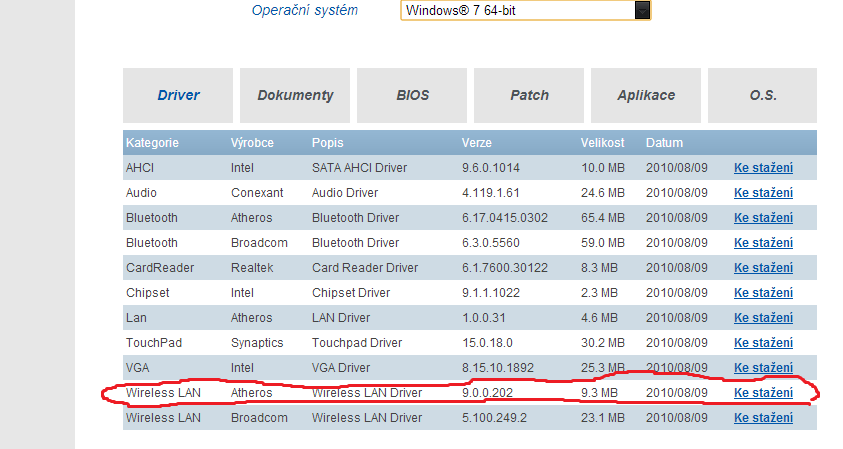Download the Broadcom Bluetooth Driver
Screen dimensions: 843x449
[763, 243]
